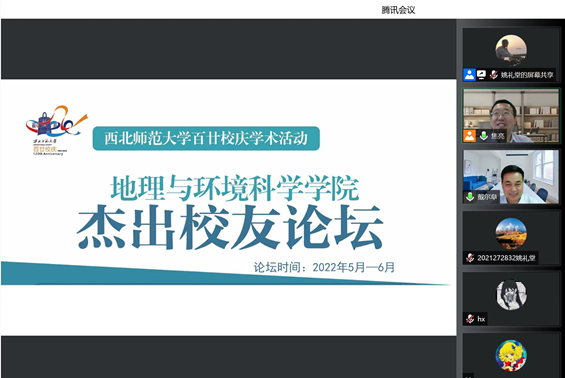Select the blonde cartoon avatar at the bottom of the sidebar
565x378 pixels.
[x=511, y=355]
